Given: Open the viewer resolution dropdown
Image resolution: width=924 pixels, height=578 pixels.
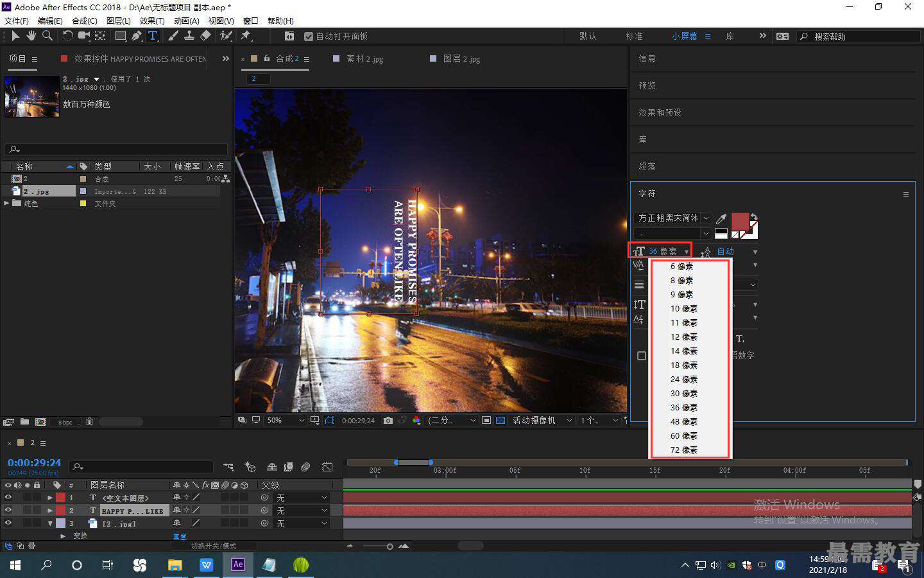Looking at the screenshot, I should 452,421.
